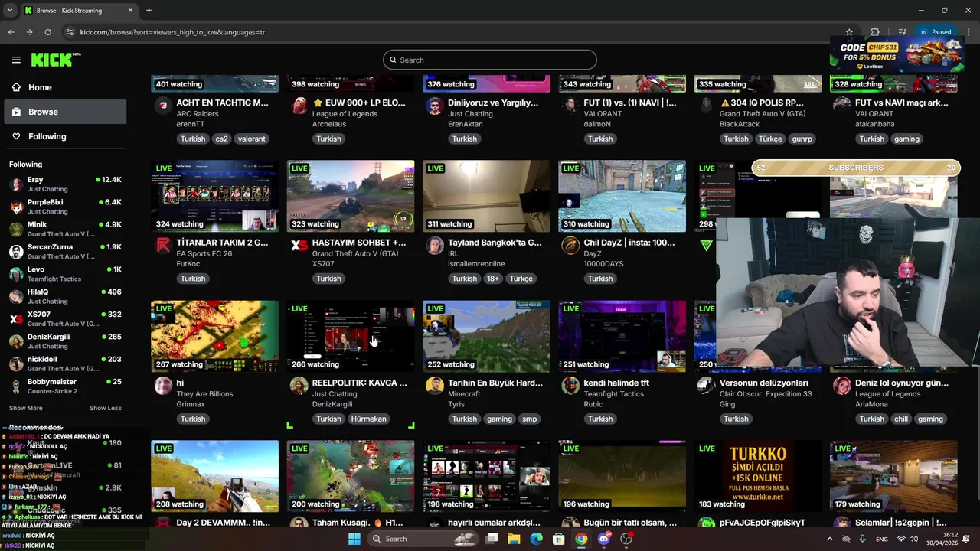Open Google Chrome from the taskbar

pyautogui.click(x=581, y=539)
